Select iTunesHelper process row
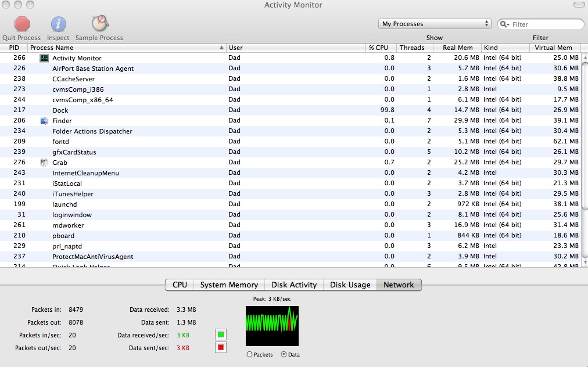 pyautogui.click(x=291, y=194)
